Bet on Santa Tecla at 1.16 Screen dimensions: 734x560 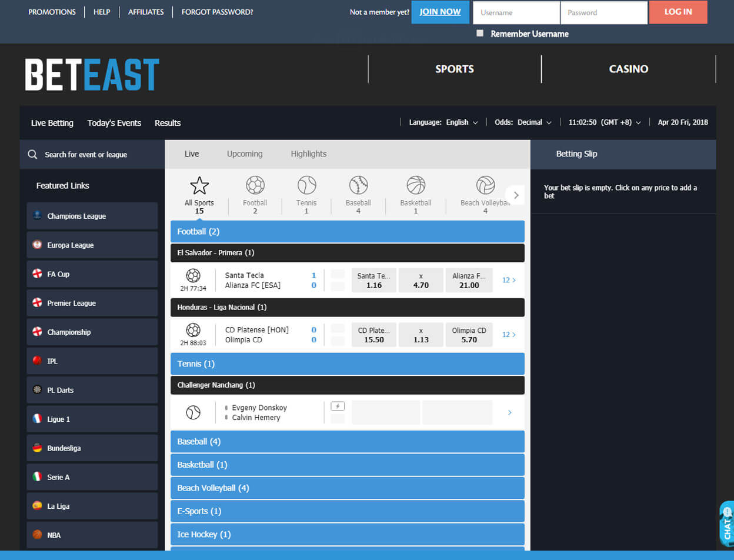pyautogui.click(x=374, y=280)
